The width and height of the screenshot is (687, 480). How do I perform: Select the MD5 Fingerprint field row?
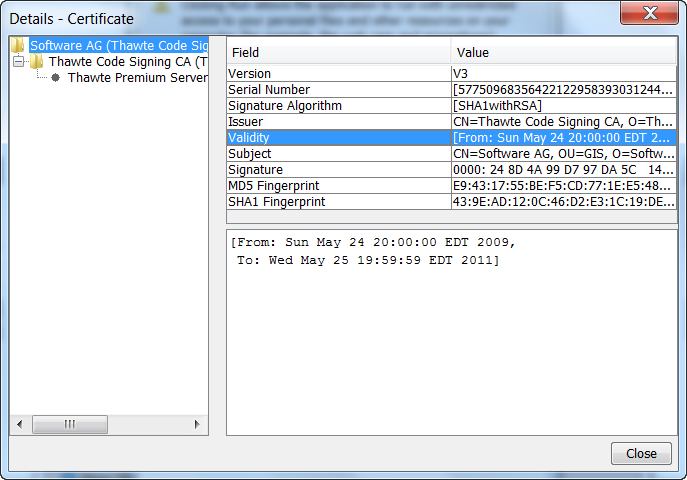(452, 186)
